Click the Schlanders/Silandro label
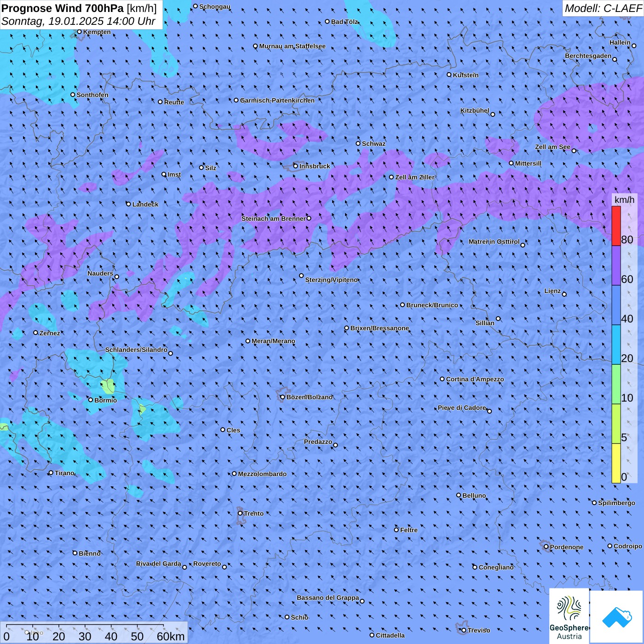The height and width of the screenshot is (644, 644). (x=136, y=350)
